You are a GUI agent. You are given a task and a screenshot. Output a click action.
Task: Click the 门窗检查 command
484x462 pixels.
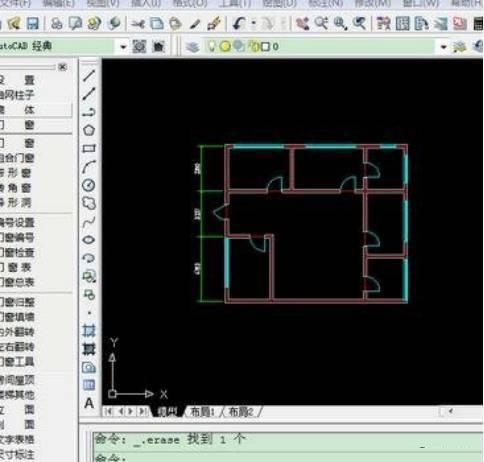pos(17,252)
